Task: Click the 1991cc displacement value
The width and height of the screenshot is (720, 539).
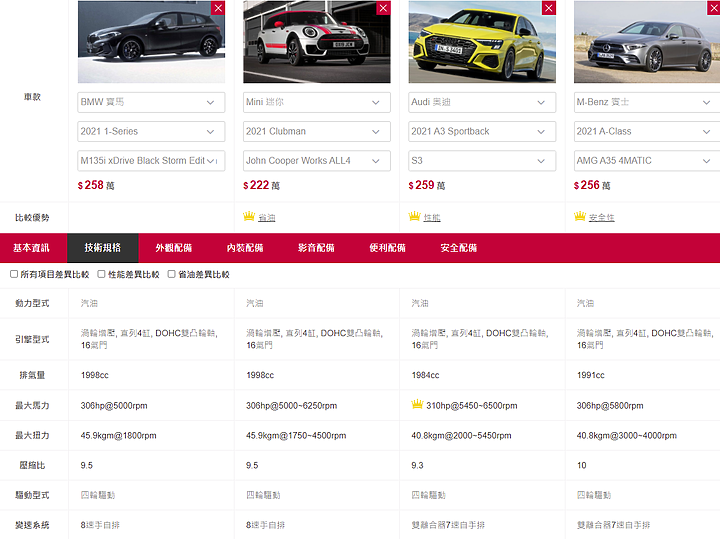Action: 591,375
